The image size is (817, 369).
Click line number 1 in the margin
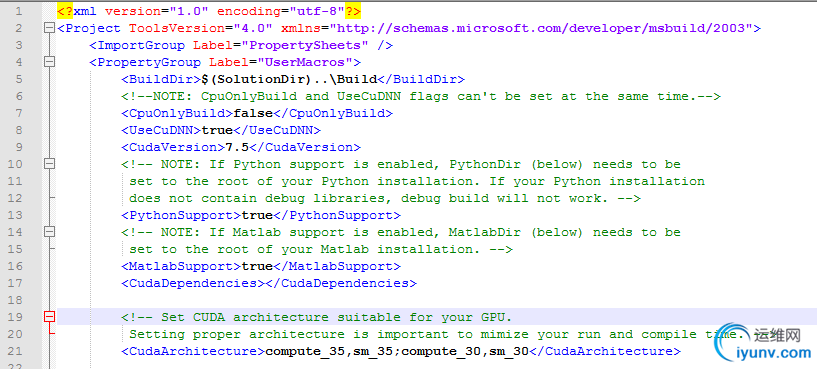pyautogui.click(x=18, y=11)
